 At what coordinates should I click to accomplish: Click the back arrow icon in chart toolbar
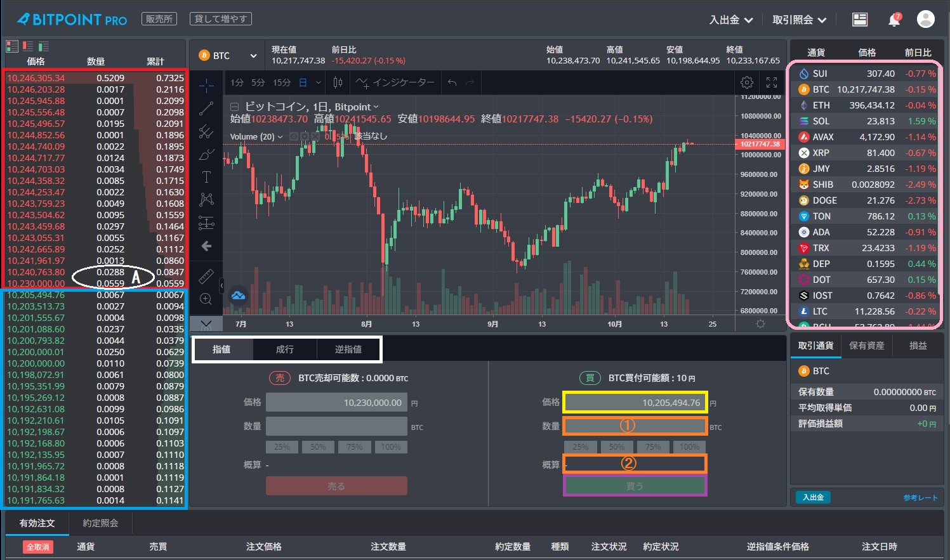click(x=206, y=246)
